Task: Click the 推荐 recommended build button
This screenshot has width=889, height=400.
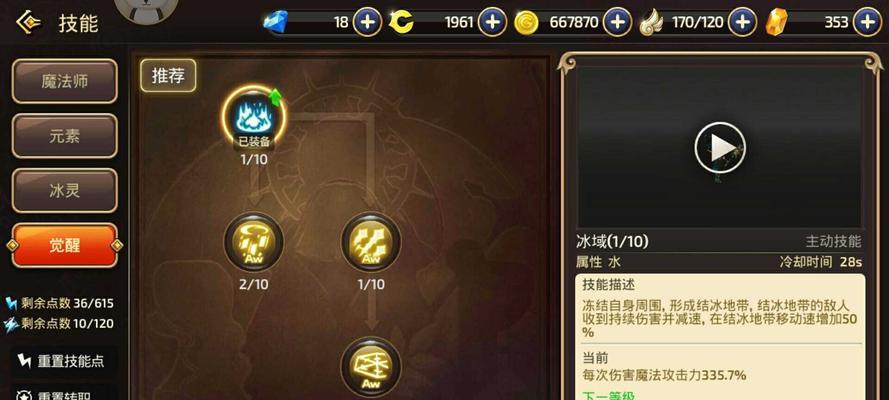Action: (168, 75)
